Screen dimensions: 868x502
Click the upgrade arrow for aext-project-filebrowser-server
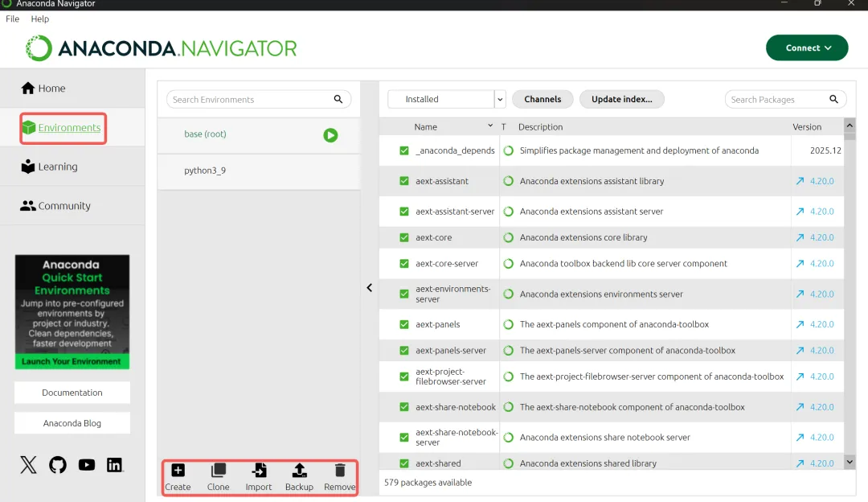tap(800, 376)
